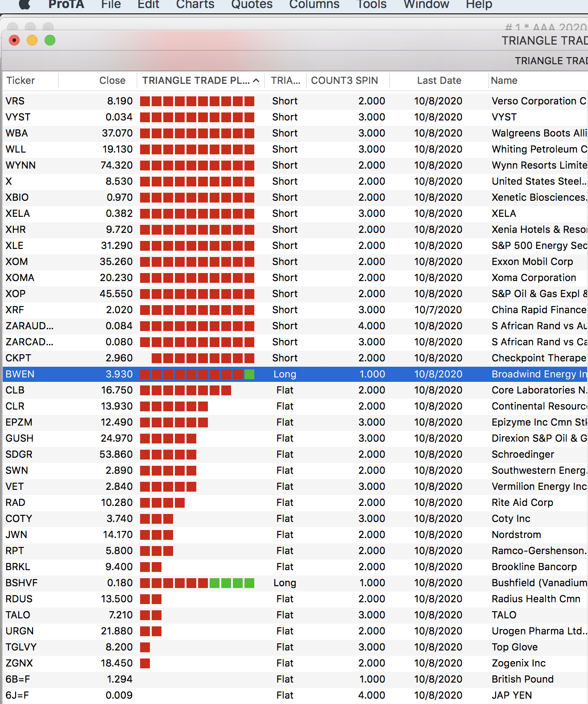The image size is (588, 704).
Task: Select the COTY ticker cell
Action: click(19, 518)
